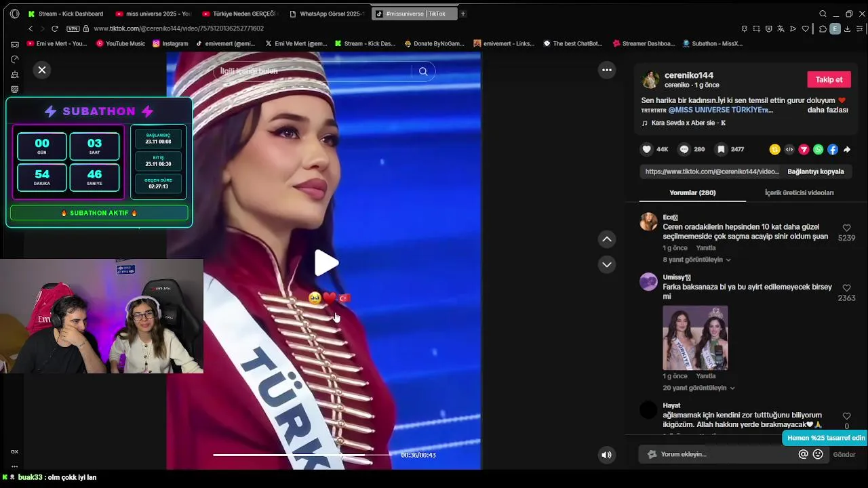Screen dimensions: 868x488
Task: Switch to Stream - Kick Dashboard tab
Action: coord(66,14)
